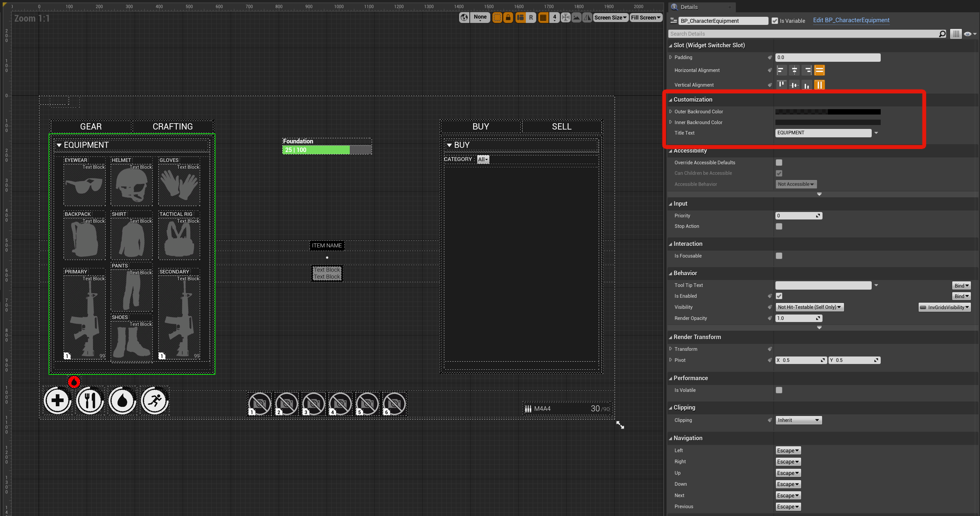Select top vertical alignment icon

pyautogui.click(x=781, y=85)
